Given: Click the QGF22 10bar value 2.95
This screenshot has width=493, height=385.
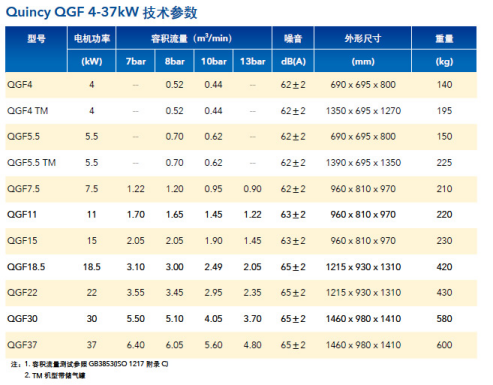Looking at the screenshot, I should [x=213, y=293].
